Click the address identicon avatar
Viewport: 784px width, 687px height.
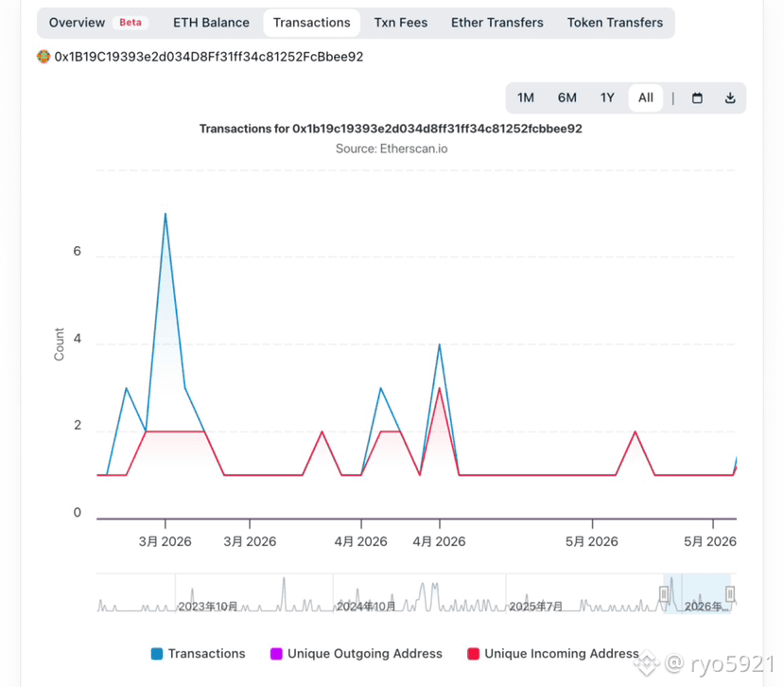[x=44, y=57]
